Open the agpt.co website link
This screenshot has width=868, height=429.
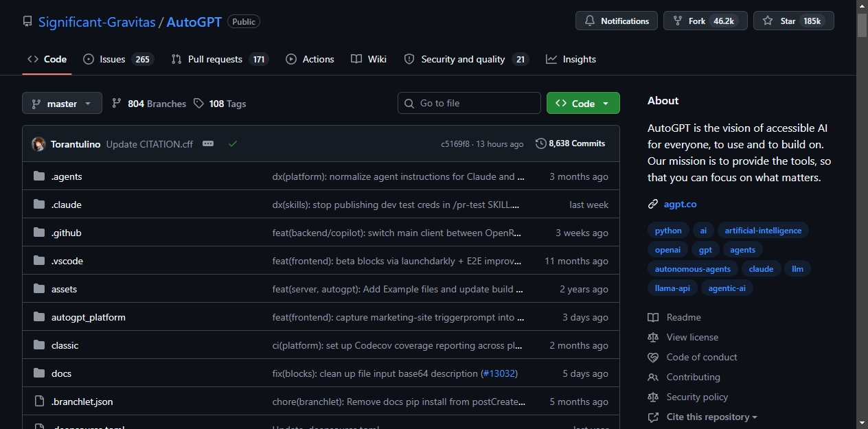[680, 204]
